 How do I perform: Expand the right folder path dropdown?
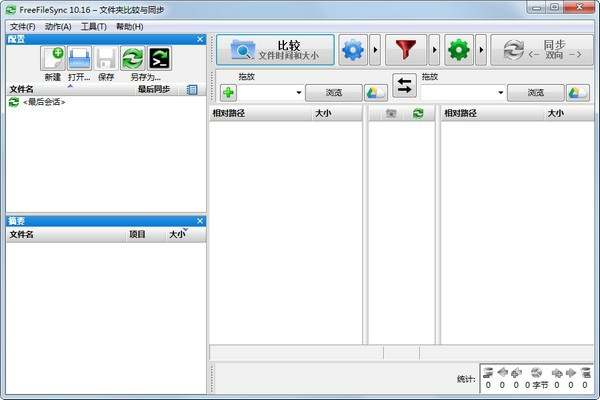[x=501, y=93]
